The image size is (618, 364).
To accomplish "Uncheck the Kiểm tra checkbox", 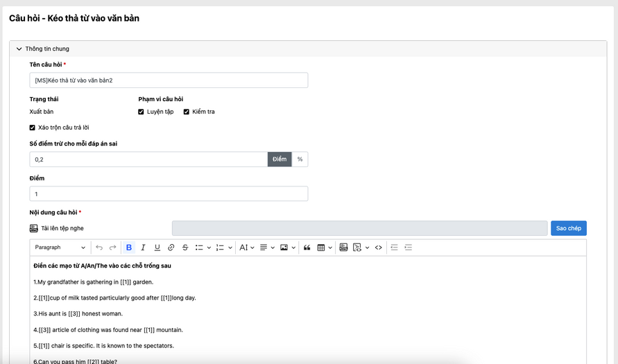I will tap(187, 112).
